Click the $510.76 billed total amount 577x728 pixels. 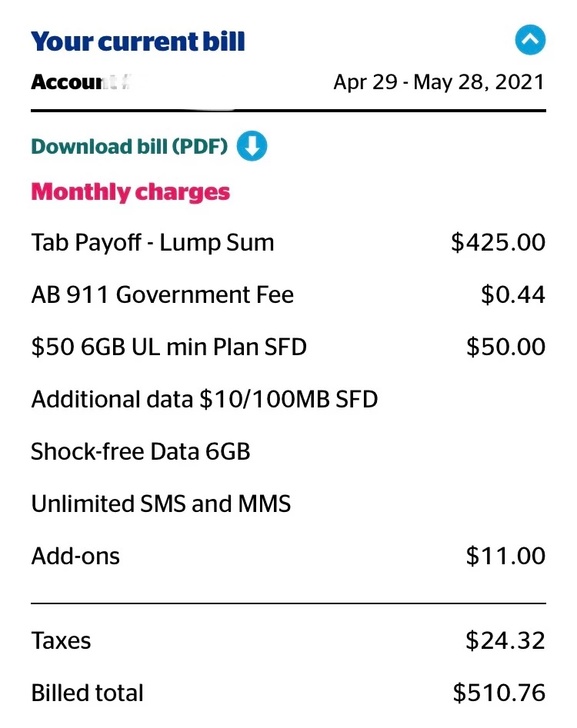499,693
